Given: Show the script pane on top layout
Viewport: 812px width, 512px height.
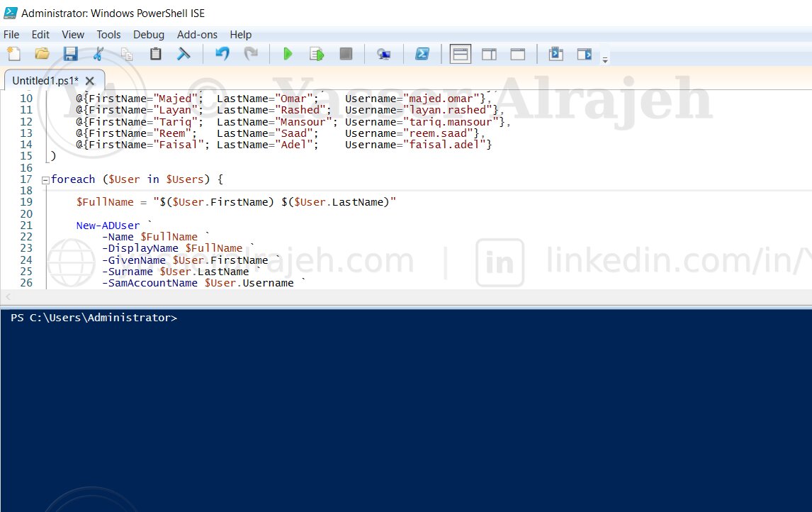Looking at the screenshot, I should point(461,54).
